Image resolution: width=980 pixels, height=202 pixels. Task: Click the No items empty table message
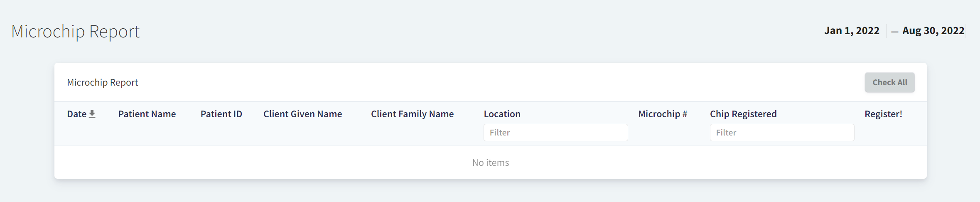[490, 163]
